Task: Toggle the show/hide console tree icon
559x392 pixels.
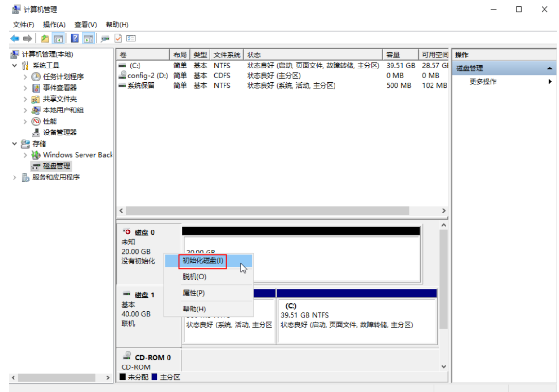Action: 58,39
